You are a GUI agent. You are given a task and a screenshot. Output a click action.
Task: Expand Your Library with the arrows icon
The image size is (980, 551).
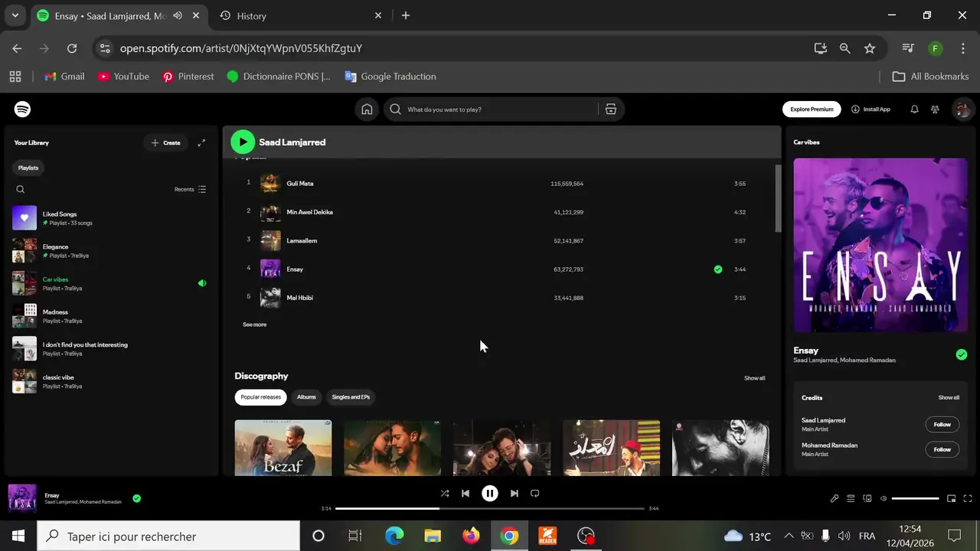pos(201,143)
